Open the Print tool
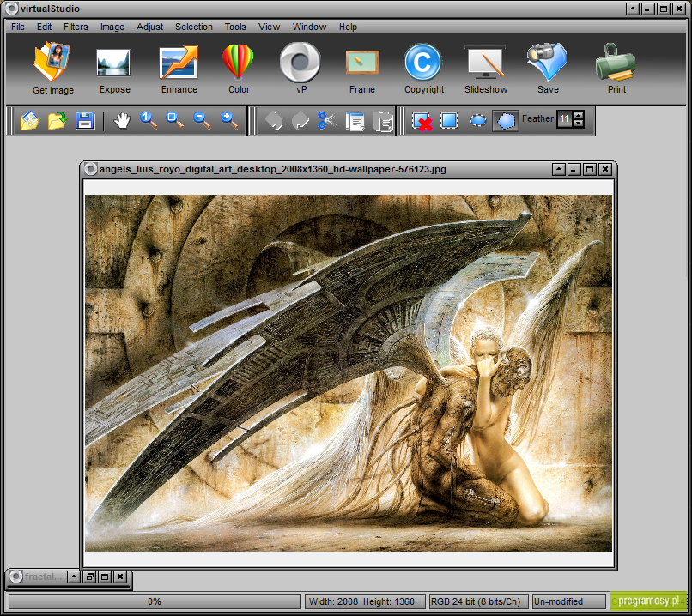Screen dimensions: 692x616 point(616,68)
